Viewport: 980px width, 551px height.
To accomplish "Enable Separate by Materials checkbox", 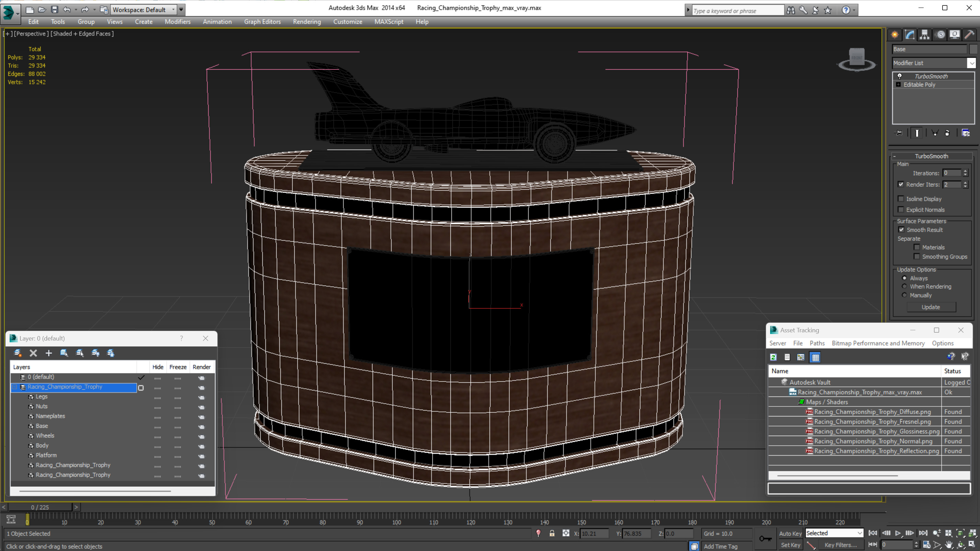I will click(x=916, y=247).
